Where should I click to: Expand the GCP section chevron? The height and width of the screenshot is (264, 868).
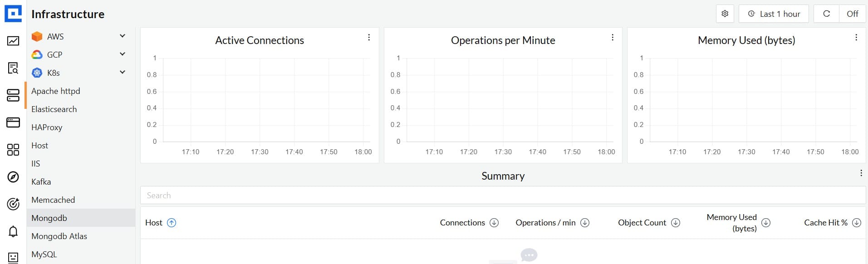tap(123, 54)
